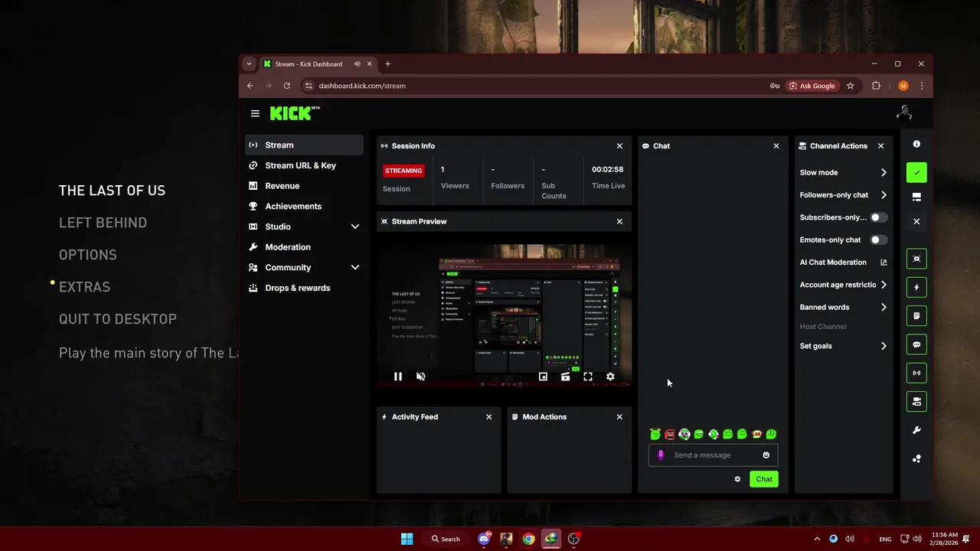Screen dimensions: 980x551
Task: Toggle Subscribers-only chat switch
Action: click(x=879, y=217)
